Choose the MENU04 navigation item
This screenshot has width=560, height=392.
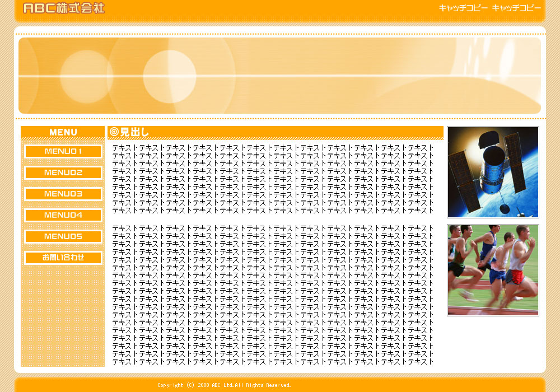pyautogui.click(x=63, y=215)
